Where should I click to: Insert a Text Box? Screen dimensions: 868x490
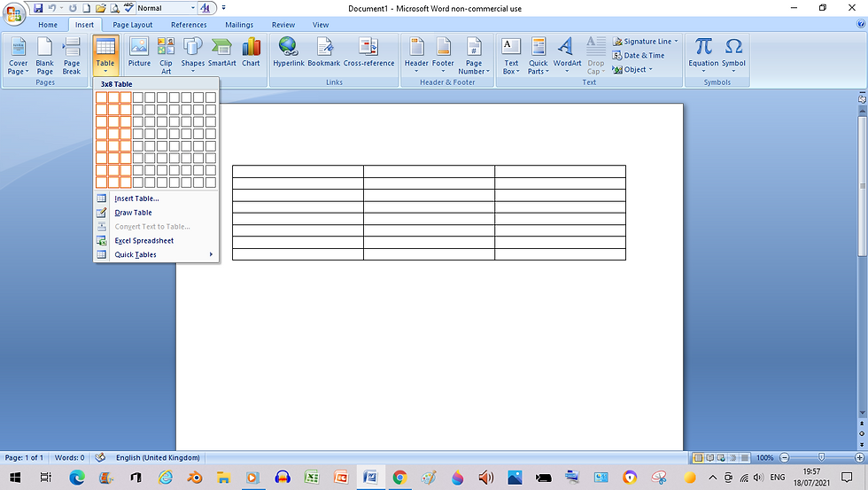pos(511,55)
